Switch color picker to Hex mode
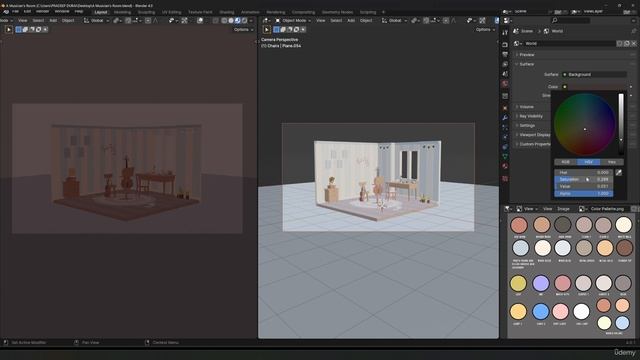Screen dimensions: 640x360 [611, 162]
